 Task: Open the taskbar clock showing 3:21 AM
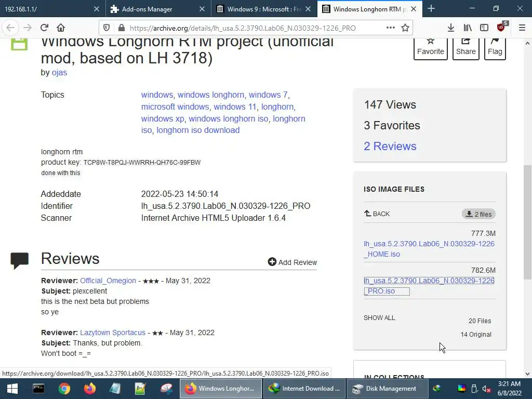[x=509, y=389]
